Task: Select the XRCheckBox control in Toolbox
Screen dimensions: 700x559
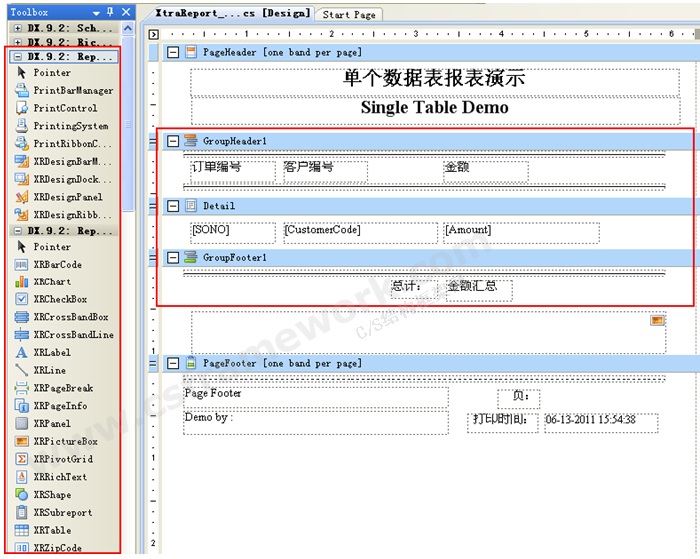Action: click(60, 299)
